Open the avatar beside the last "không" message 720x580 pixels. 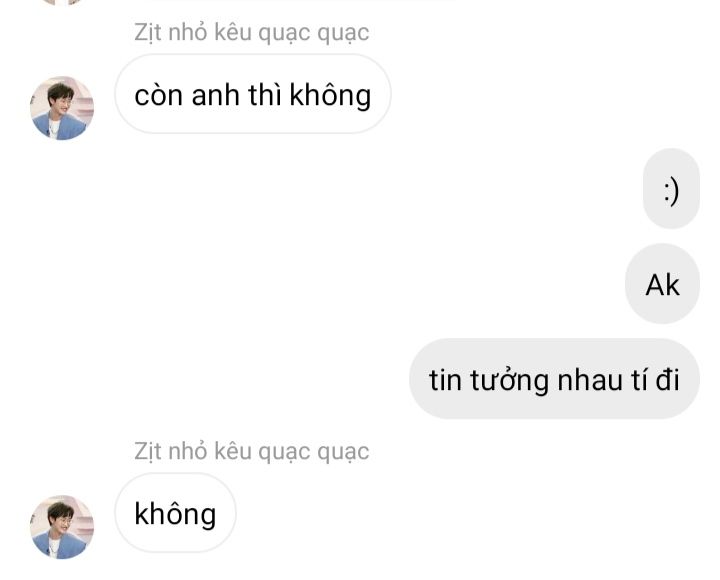coord(62,527)
